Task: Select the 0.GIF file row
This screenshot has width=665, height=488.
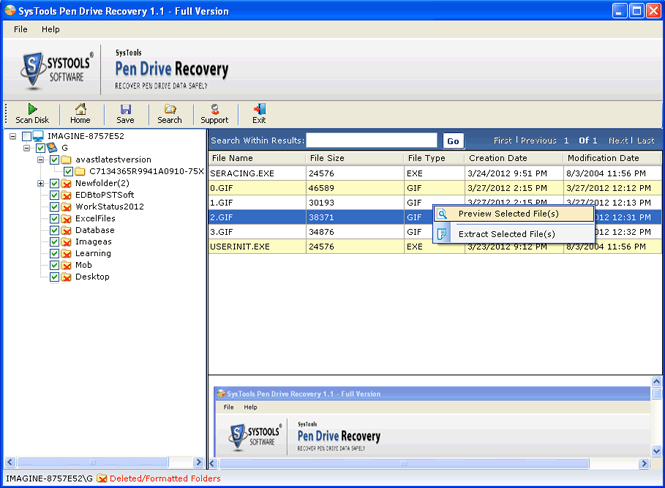Action: pyautogui.click(x=435, y=188)
